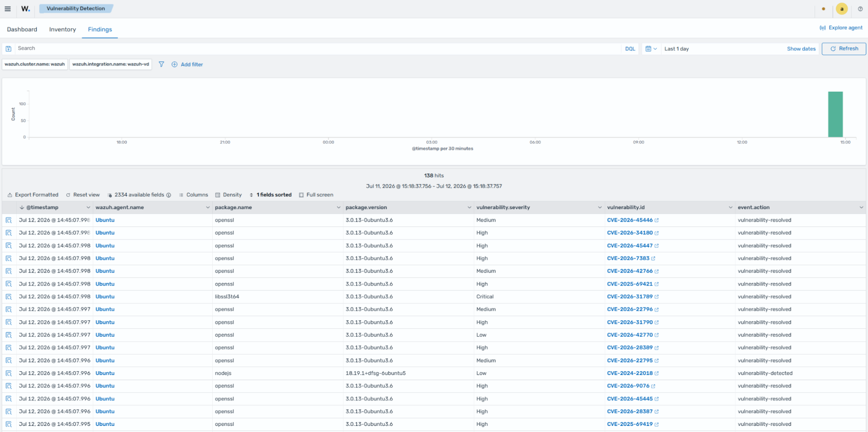
Task: Click the filter funnel options icon
Action: (161, 64)
